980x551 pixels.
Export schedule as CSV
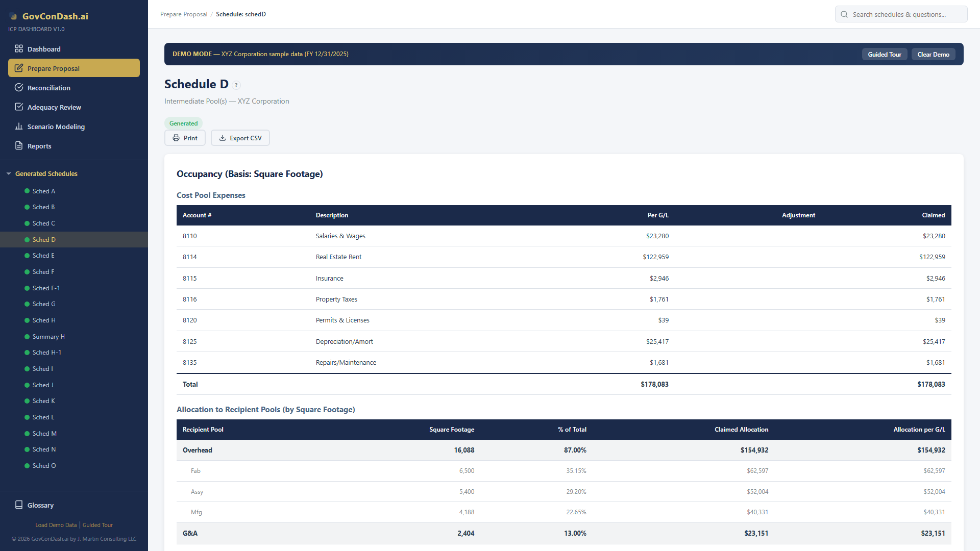[x=240, y=138]
